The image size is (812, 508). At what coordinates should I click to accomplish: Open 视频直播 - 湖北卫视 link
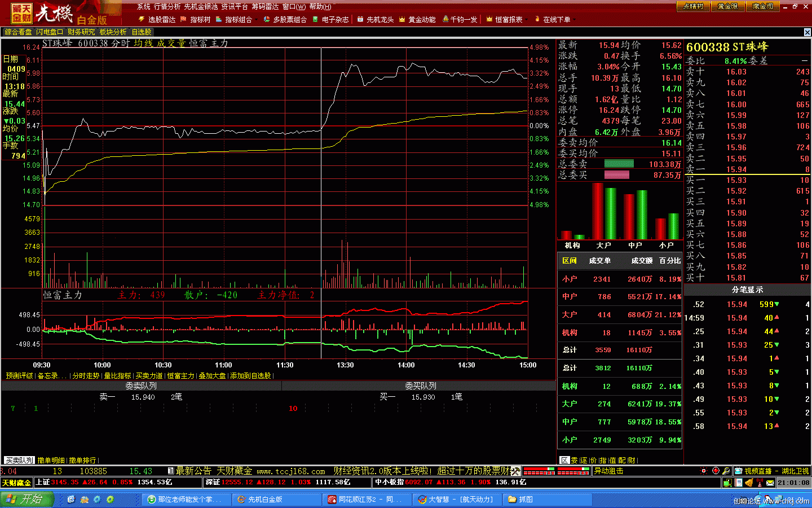(771, 471)
